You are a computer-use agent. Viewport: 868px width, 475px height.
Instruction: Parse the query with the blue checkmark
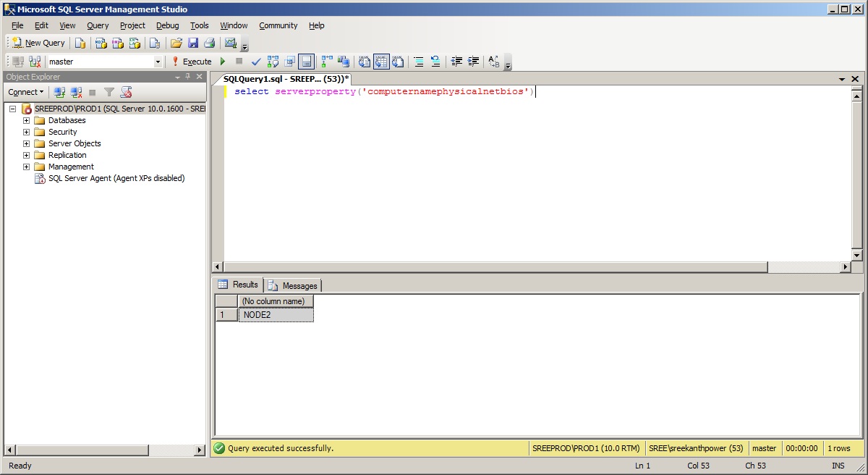(x=255, y=62)
